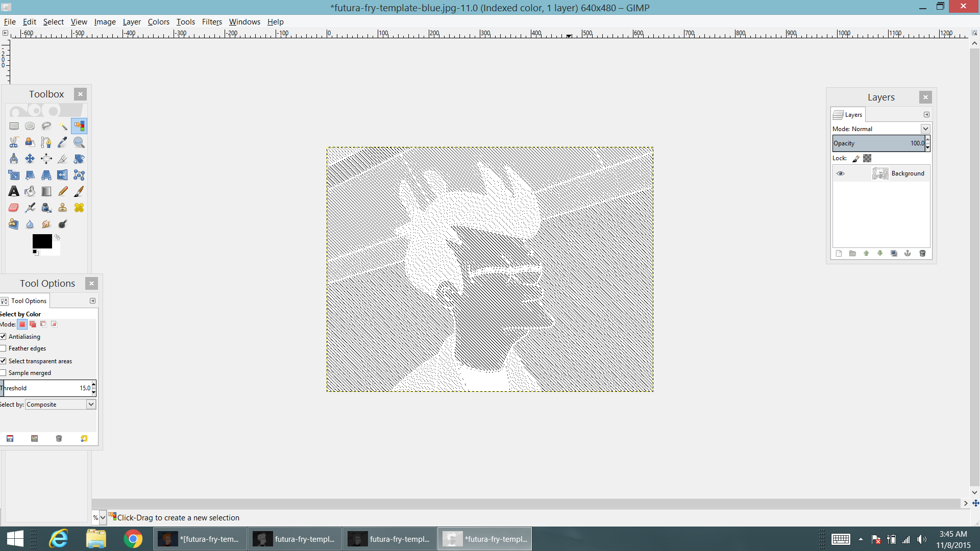Select the Foreground Select tool
This screenshot has height=551, width=980.
click(x=30, y=142)
